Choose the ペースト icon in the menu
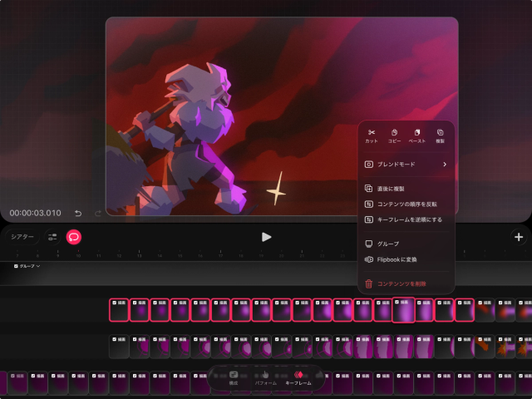This screenshot has height=399, width=532. 417,132
